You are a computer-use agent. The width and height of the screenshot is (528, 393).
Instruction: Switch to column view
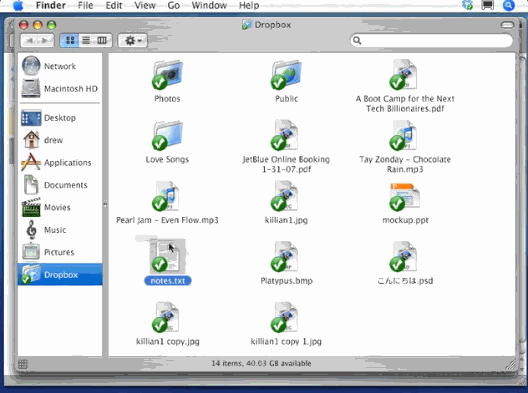pyautogui.click(x=102, y=40)
